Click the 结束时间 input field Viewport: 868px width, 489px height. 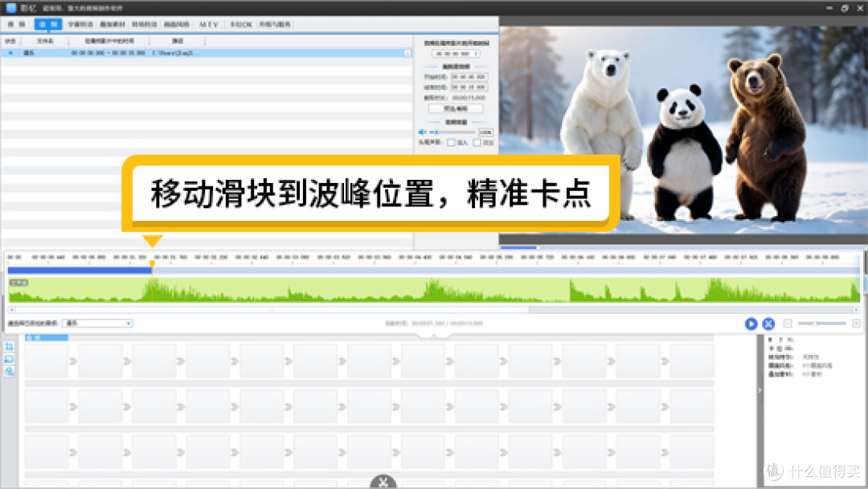pos(469,88)
